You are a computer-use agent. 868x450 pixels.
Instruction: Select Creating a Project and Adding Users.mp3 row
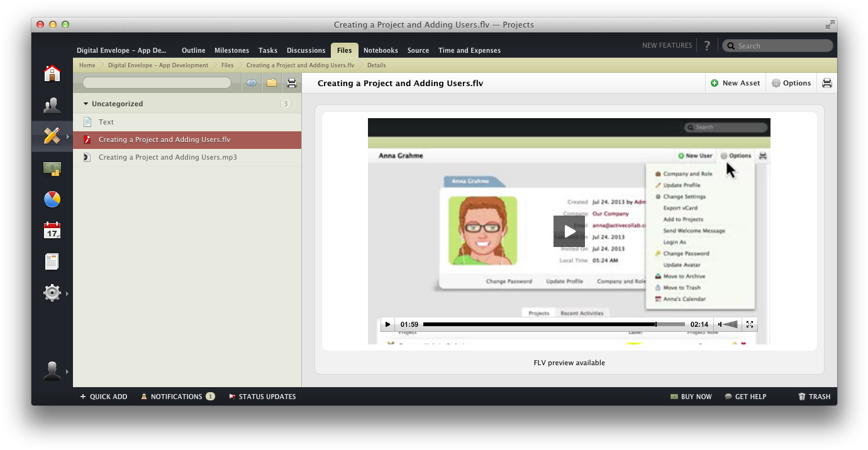pos(187,157)
